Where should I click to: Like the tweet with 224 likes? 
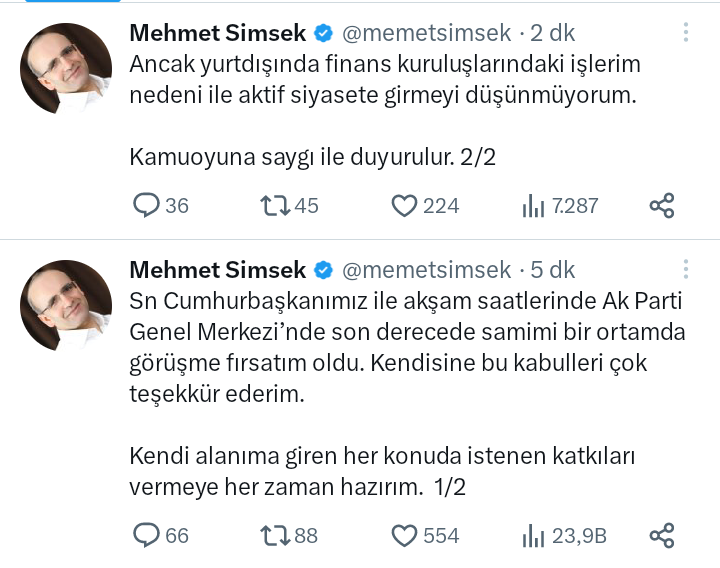(404, 206)
